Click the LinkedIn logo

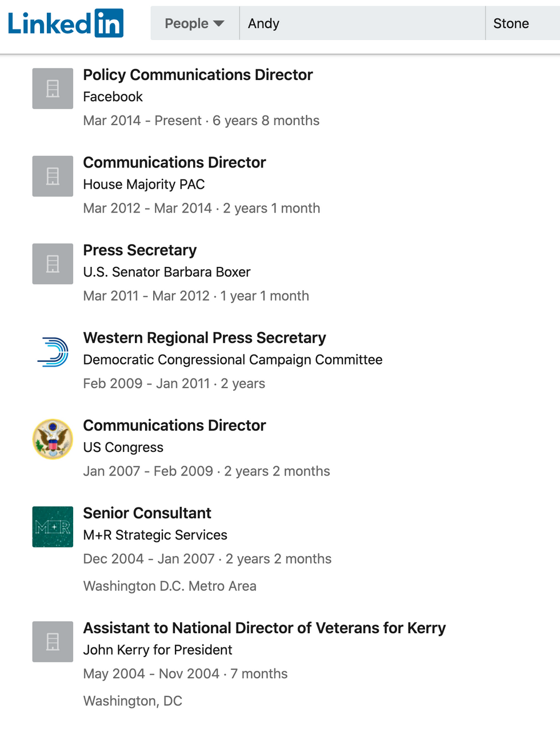[65, 23]
